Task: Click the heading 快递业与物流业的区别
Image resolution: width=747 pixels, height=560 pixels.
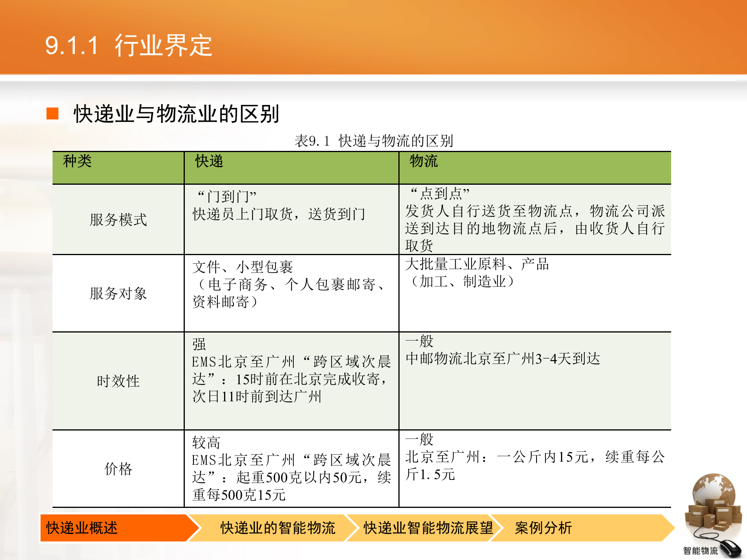Action: tap(177, 114)
